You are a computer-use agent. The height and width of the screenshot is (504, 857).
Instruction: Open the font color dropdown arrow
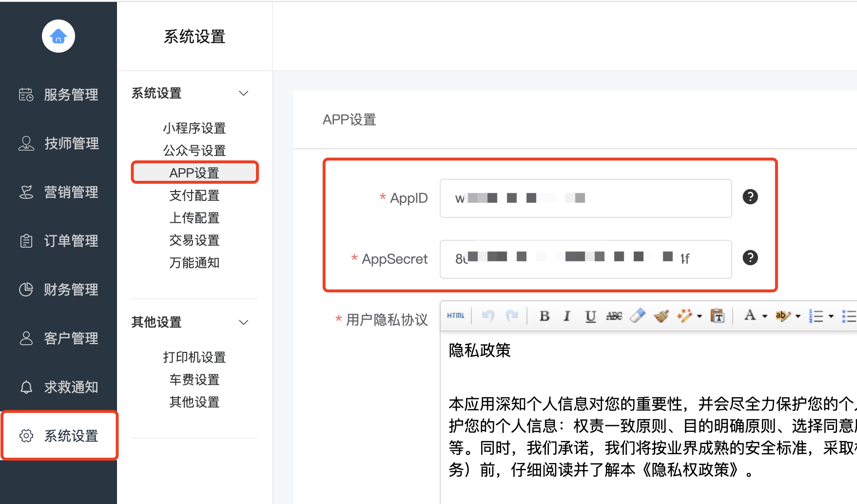pos(765,317)
